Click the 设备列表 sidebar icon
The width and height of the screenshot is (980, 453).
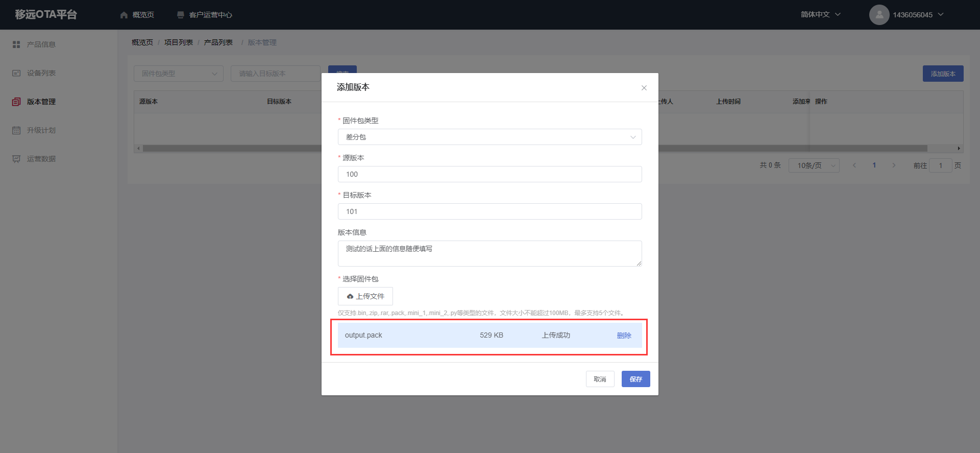tap(16, 73)
